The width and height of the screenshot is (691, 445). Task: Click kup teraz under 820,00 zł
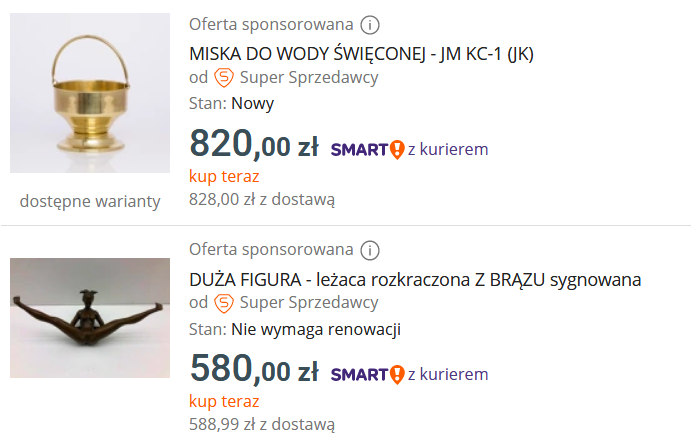[224, 176]
